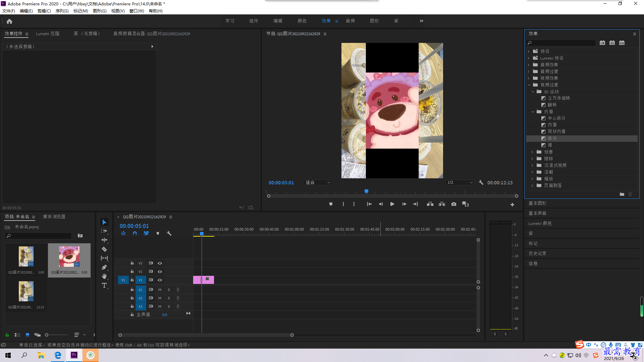Toggle snap in timeline
This screenshot has height=362, width=644.
point(135,233)
